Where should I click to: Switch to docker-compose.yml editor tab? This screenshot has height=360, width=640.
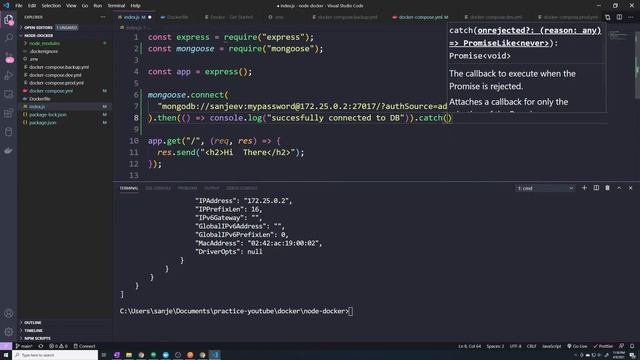[x=420, y=17]
